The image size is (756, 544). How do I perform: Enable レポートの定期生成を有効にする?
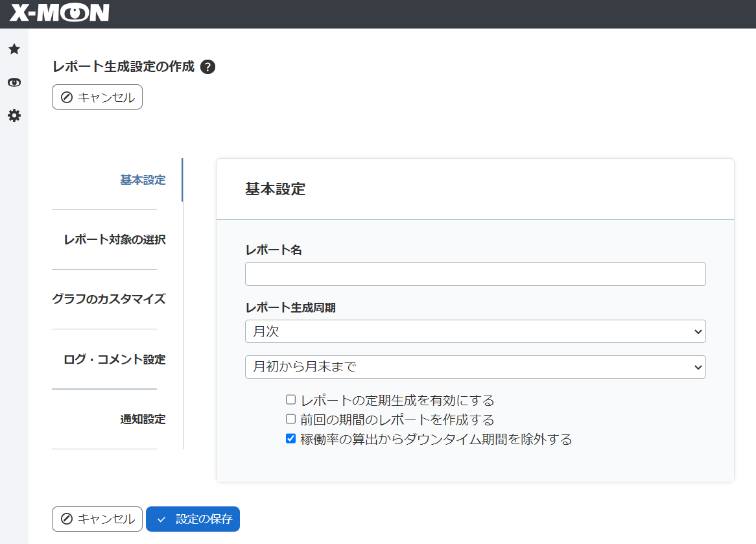290,399
